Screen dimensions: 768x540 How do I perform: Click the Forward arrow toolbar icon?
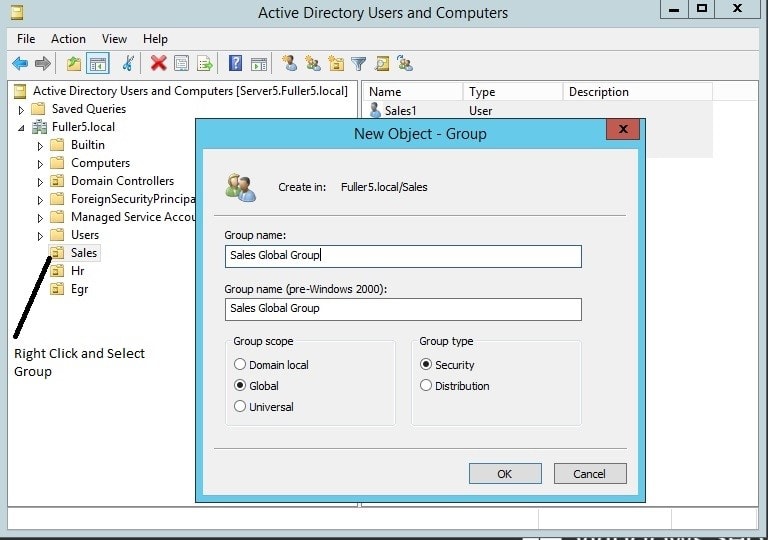click(43, 64)
